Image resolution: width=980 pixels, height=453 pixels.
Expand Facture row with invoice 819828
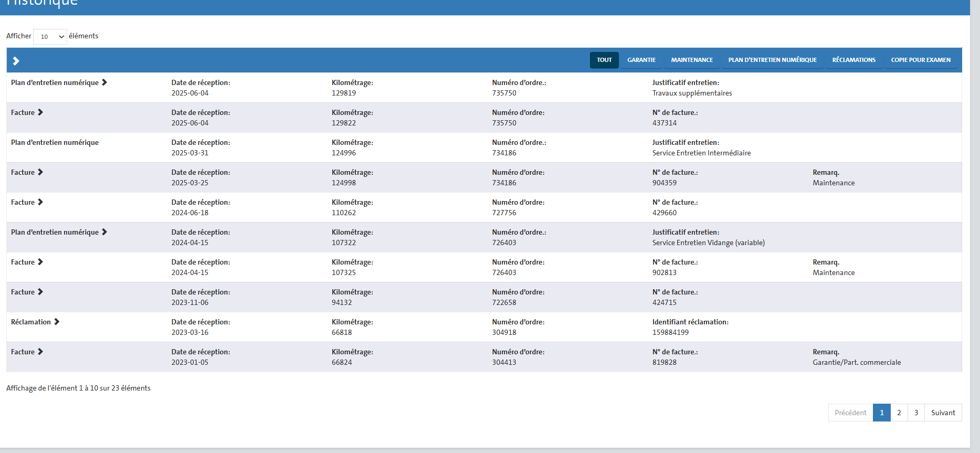coord(40,352)
